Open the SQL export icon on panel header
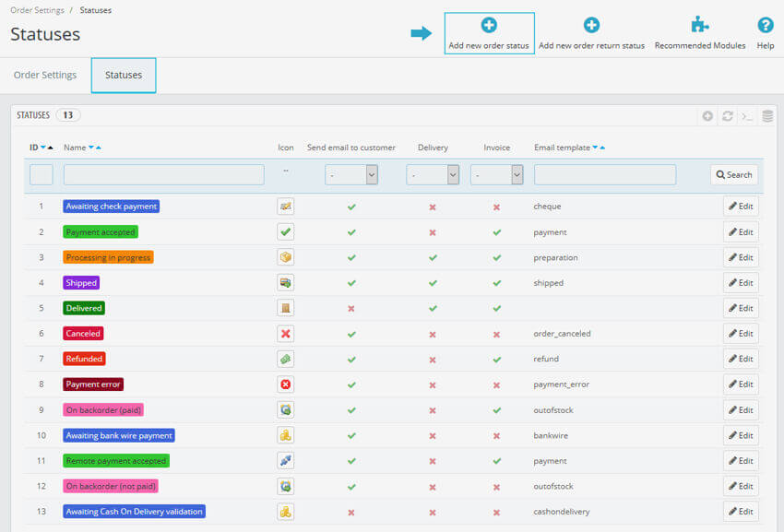 [766, 116]
